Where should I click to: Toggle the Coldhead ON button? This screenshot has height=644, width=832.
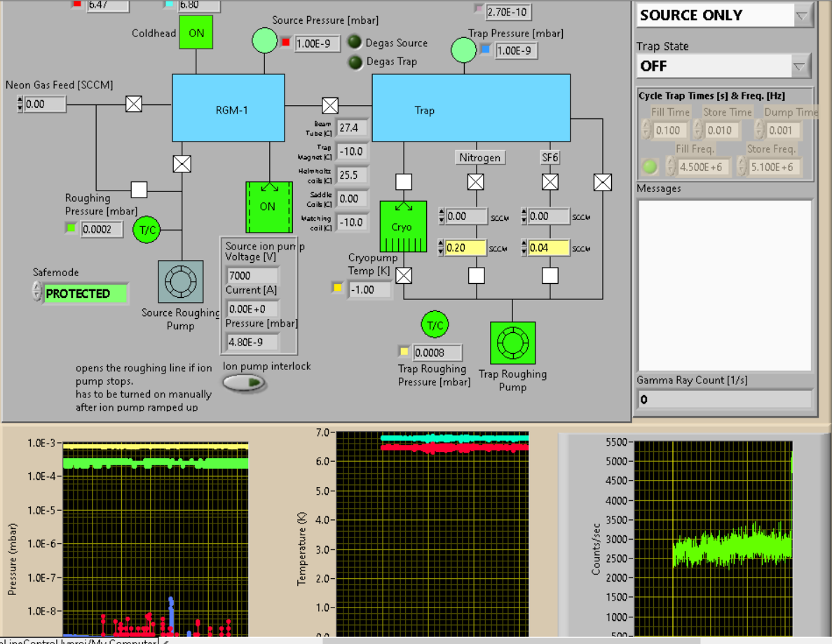point(196,33)
